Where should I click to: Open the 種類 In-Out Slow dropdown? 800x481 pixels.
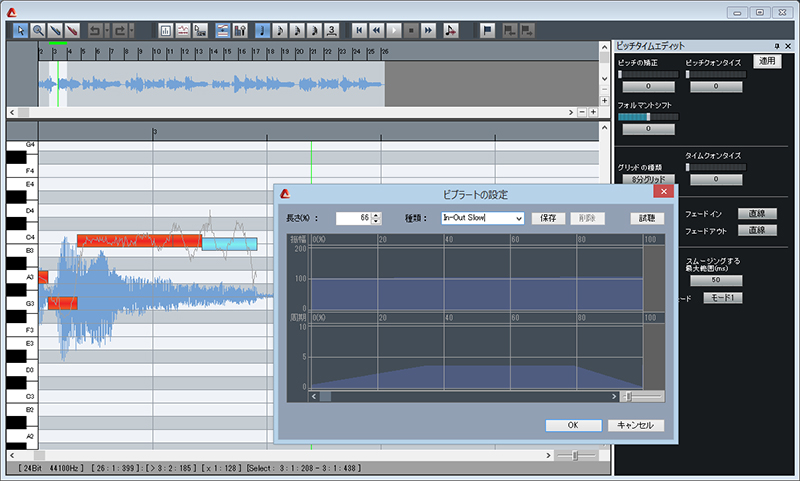483,218
